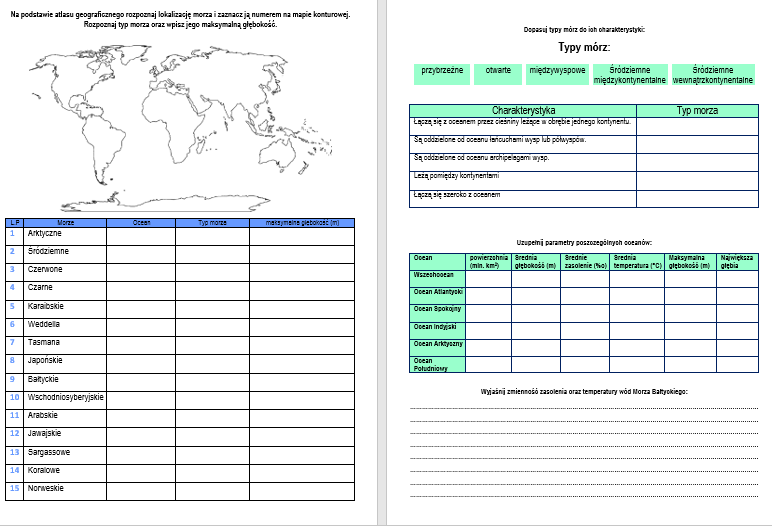Click the "Śródziemne wewnątrzkontynentalne" label box
772x526 pixels.
(712, 75)
